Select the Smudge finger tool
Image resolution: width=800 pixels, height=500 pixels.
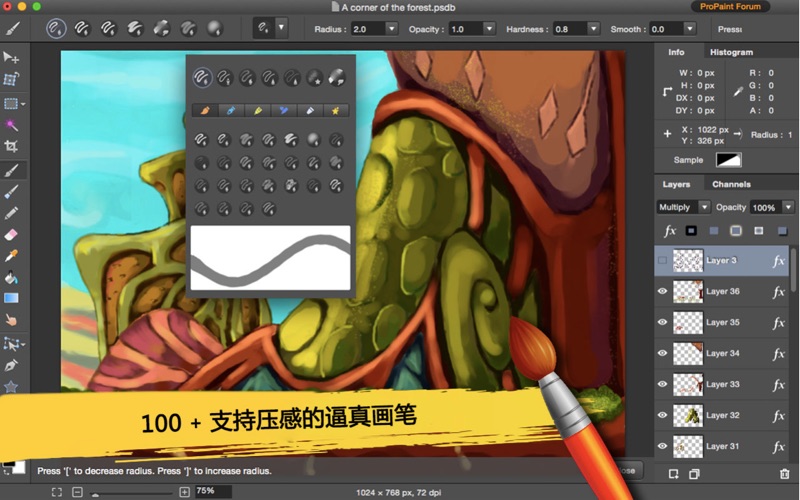pos(12,320)
